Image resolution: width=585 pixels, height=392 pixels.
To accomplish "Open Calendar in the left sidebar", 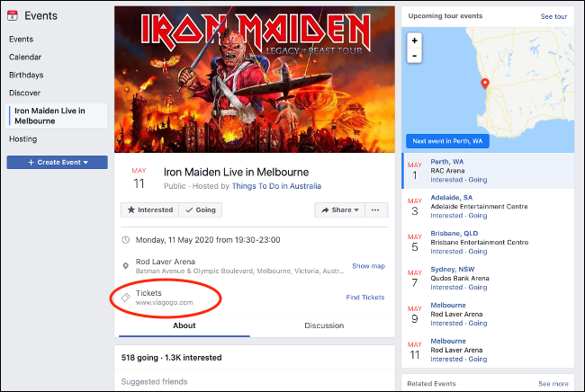I will pyautogui.click(x=25, y=57).
